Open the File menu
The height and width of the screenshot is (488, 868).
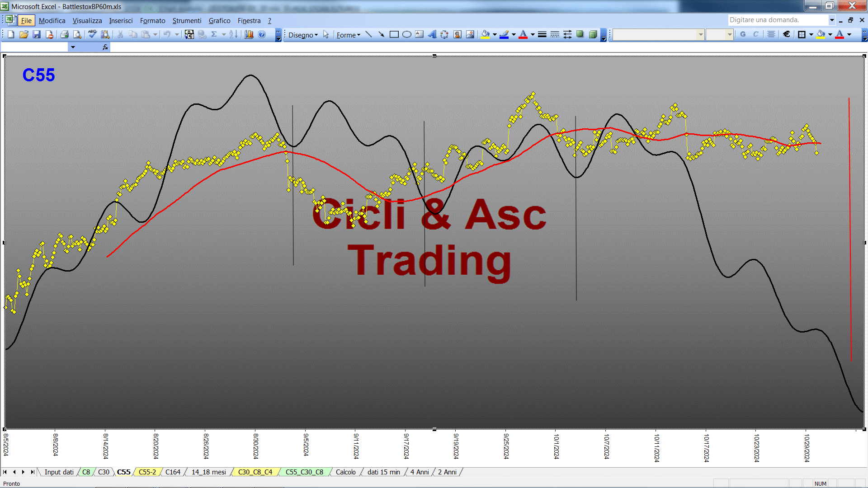(26, 21)
